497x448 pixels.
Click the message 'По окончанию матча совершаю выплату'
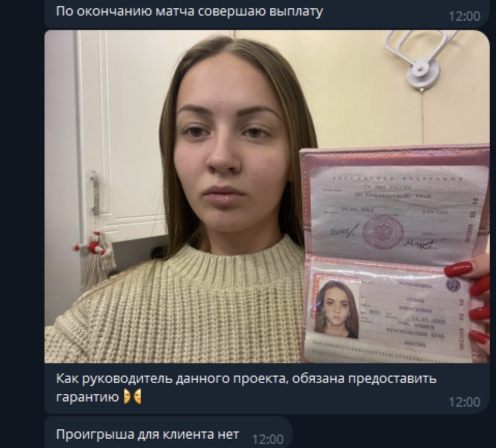click(189, 11)
